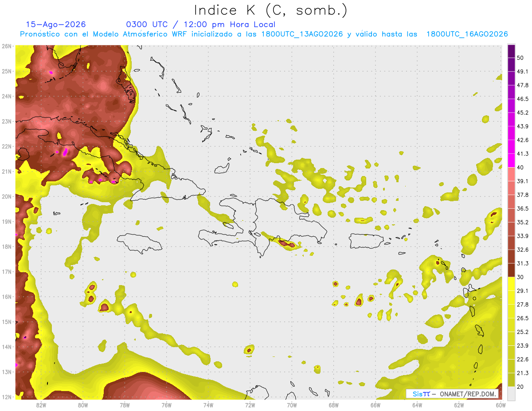Click the dark purple swatch above 50
Image resolution: width=532 pixels, height=411 pixels.
tap(511, 51)
